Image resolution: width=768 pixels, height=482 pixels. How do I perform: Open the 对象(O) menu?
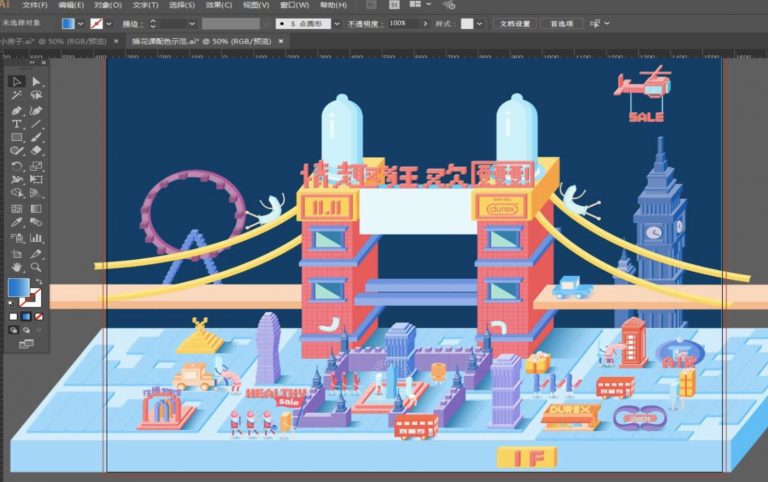point(108,5)
